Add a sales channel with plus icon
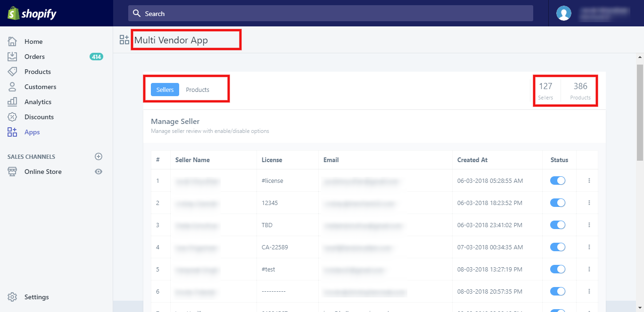The width and height of the screenshot is (644, 312). [99, 156]
